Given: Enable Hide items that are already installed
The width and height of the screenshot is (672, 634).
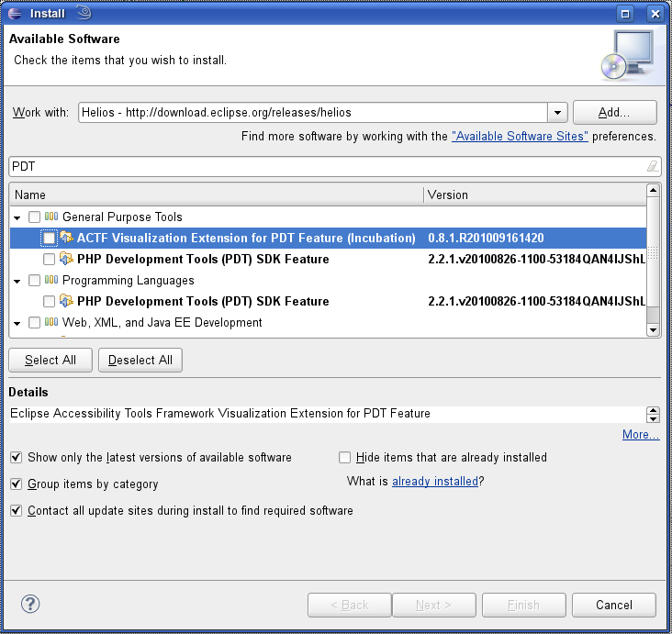Looking at the screenshot, I should tap(344, 458).
